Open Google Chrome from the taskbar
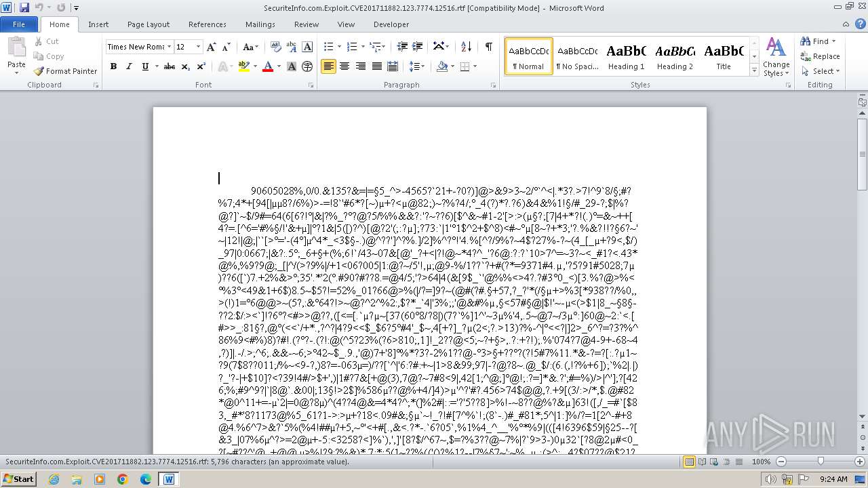This screenshot has height=488, width=868. (123, 479)
